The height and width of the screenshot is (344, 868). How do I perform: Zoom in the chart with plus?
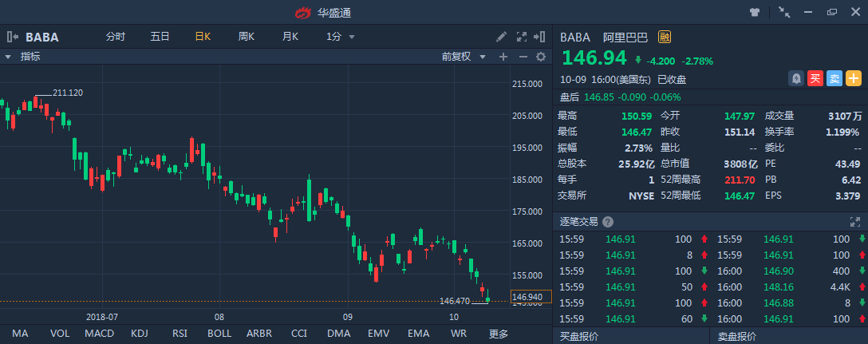click(x=503, y=57)
